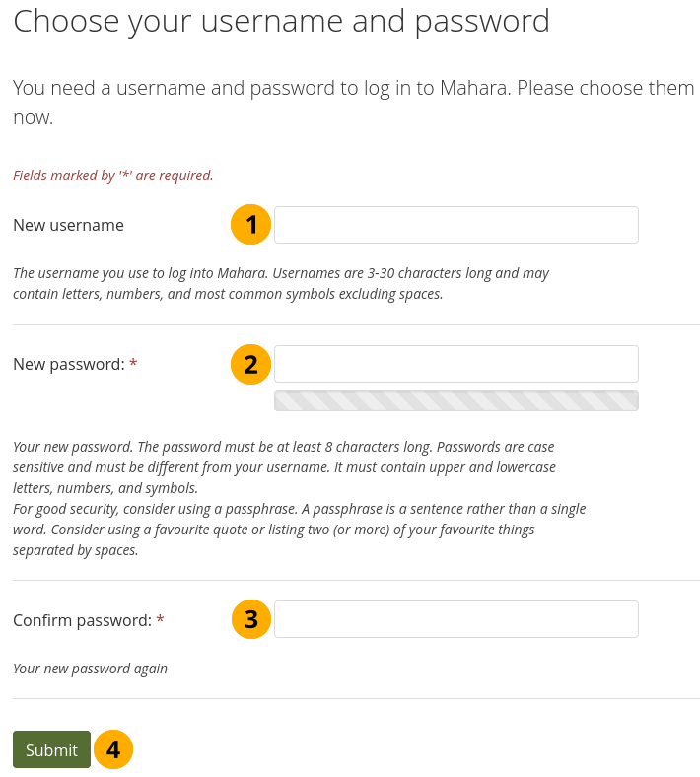Focus the New password input field
The width and height of the screenshot is (700, 777).
(455, 364)
